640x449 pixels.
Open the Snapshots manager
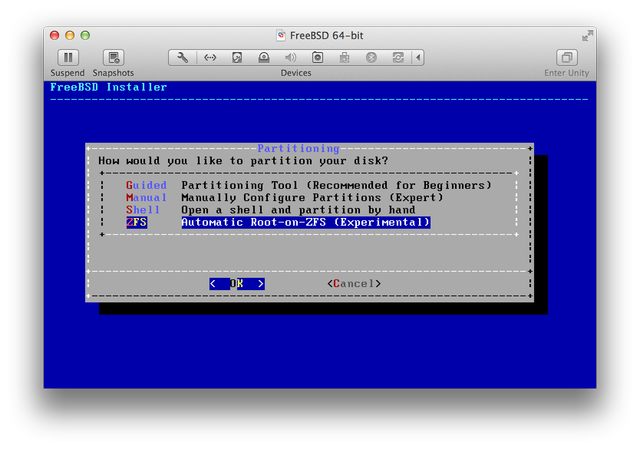(113, 58)
